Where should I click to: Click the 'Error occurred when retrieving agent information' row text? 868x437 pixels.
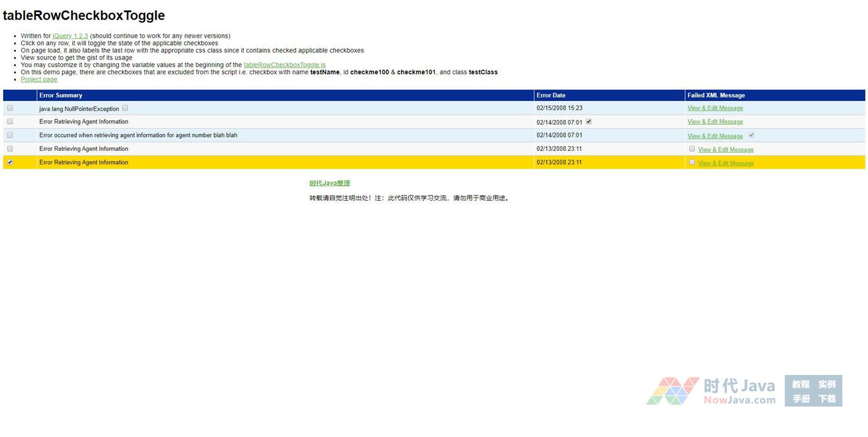pos(138,135)
